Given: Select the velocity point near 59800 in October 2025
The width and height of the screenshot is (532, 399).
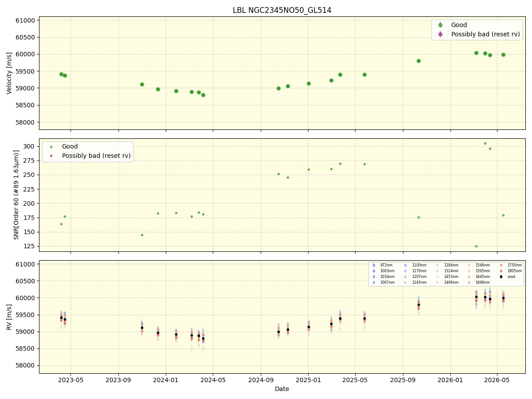Looking at the screenshot, I should pos(419,61).
